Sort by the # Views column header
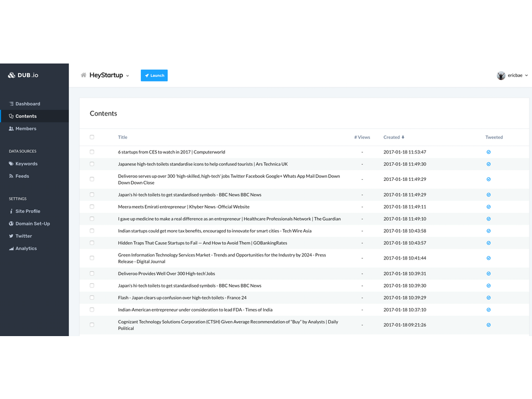Viewport: 532px width, 399px height. tap(362, 137)
